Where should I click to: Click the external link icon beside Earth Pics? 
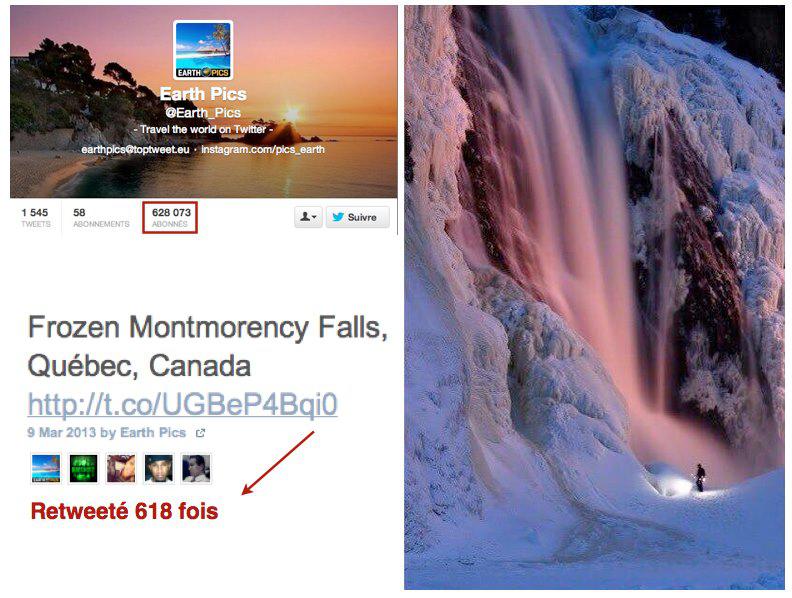click(x=201, y=433)
